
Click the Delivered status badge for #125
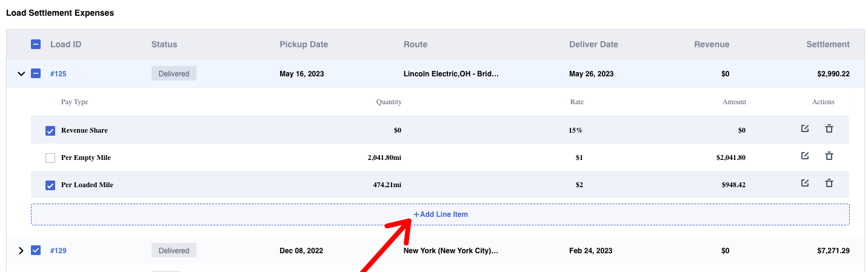pos(174,74)
